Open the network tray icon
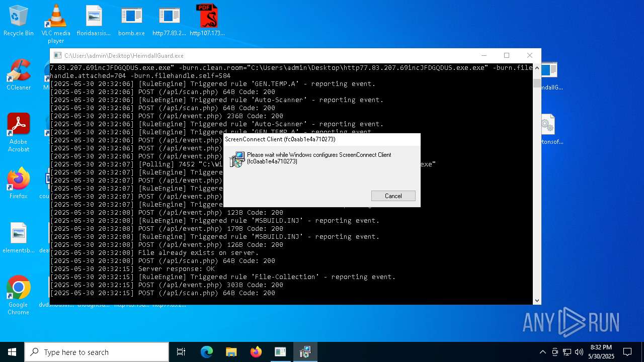The height and width of the screenshot is (362, 644). (x=567, y=352)
